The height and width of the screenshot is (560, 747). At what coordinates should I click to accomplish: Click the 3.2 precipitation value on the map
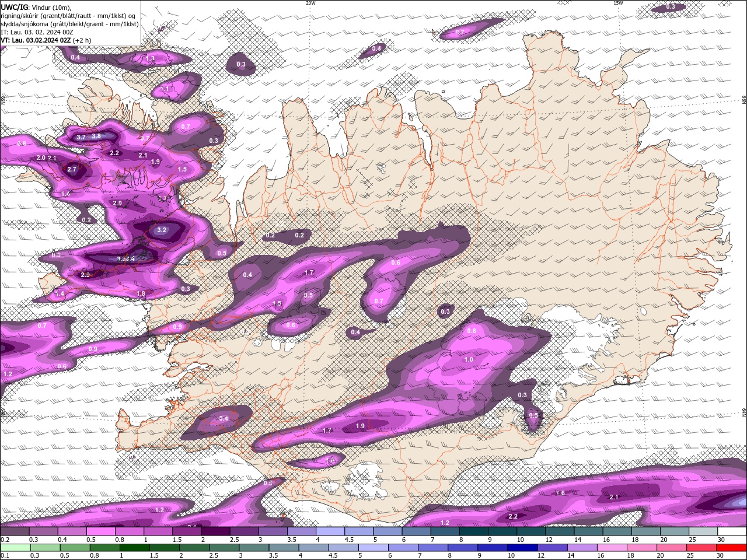pos(162,230)
